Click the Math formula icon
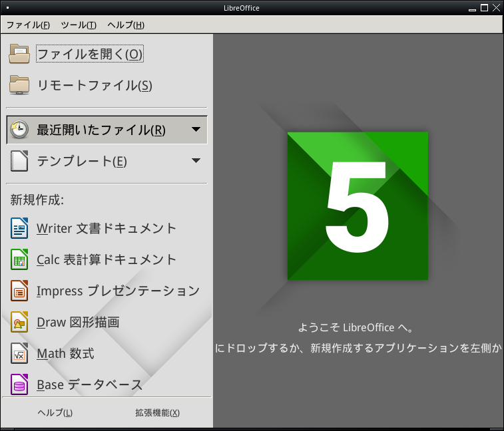The height and width of the screenshot is (431, 504). [19, 353]
